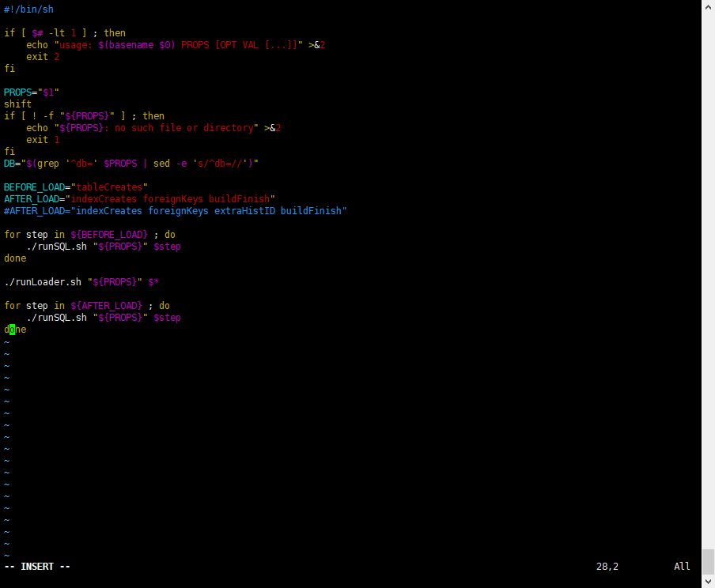The image size is (715, 588).
Task: Click 'usage:' in the echo string
Action: click(x=76, y=45)
